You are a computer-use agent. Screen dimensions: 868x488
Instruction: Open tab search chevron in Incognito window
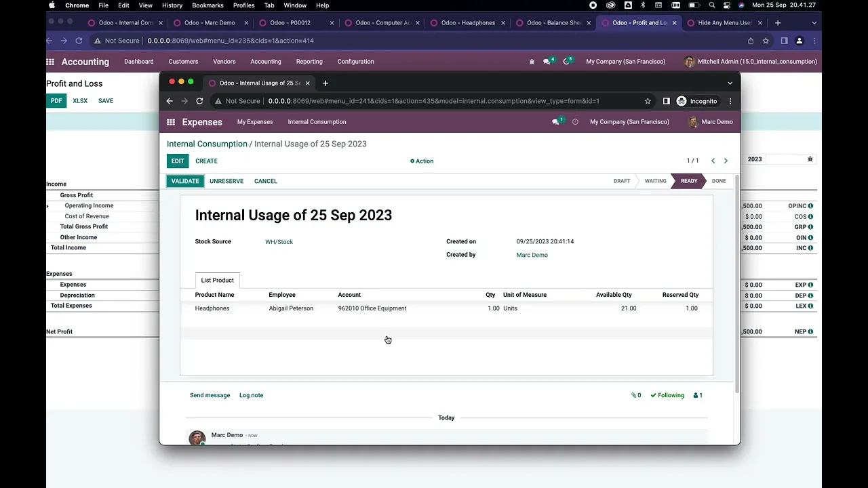coord(730,83)
